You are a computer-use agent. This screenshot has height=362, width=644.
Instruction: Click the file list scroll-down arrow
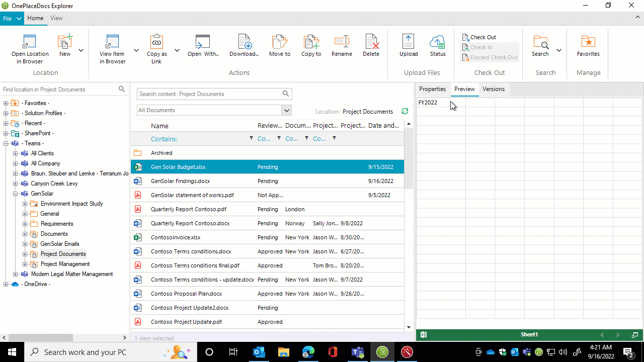[x=409, y=327]
